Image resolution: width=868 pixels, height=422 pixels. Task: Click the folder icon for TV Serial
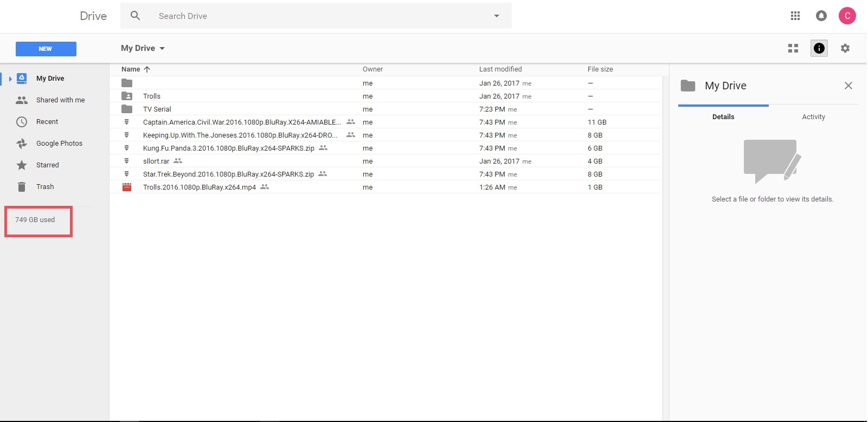127,109
